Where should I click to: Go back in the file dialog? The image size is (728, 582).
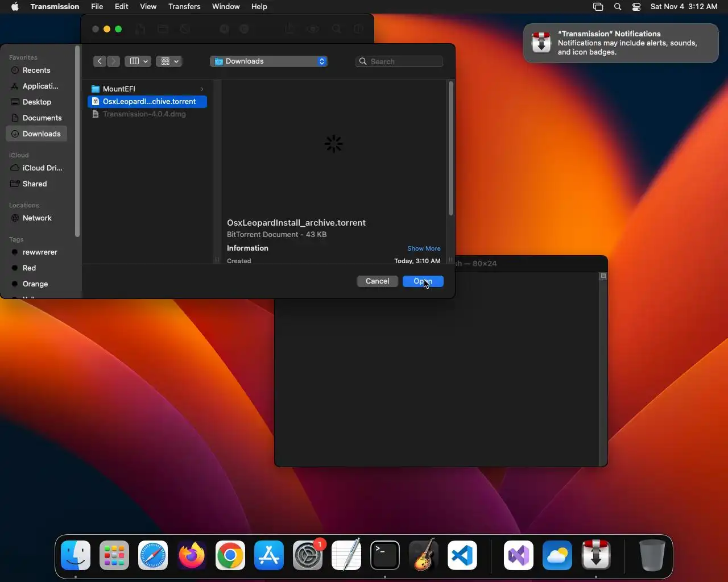point(100,61)
